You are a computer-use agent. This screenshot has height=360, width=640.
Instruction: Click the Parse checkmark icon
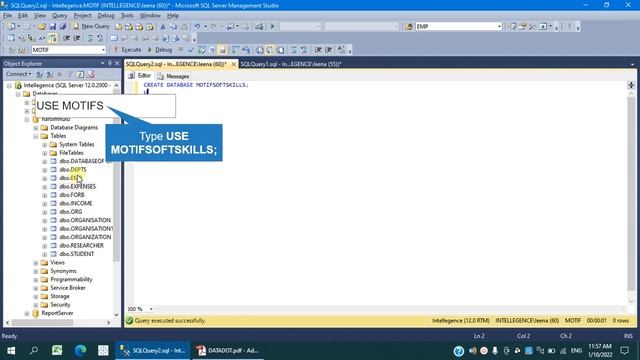(191, 50)
